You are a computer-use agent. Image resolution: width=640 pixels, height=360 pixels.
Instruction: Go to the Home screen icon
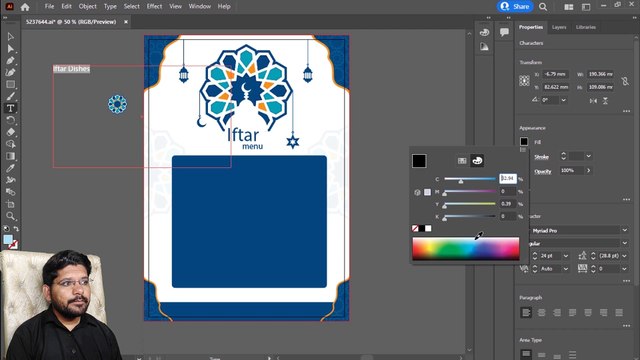(25, 7)
